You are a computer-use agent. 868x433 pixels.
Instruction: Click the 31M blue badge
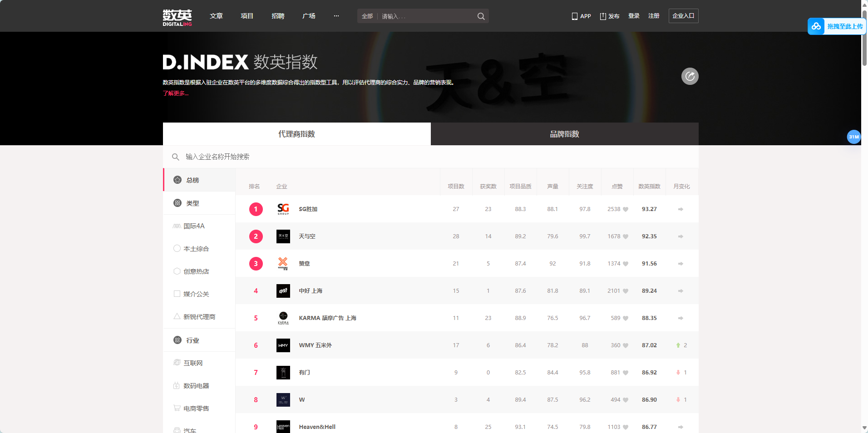click(854, 137)
